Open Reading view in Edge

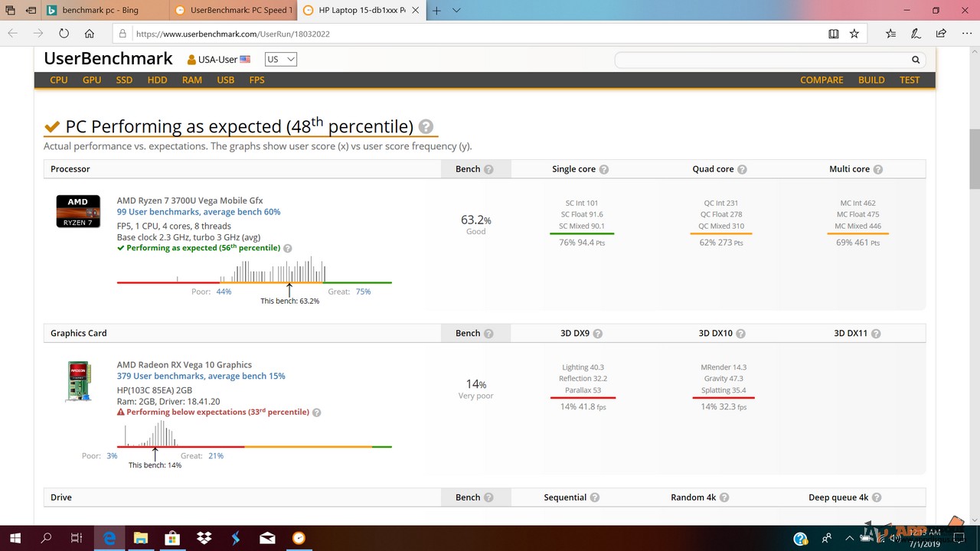(834, 34)
